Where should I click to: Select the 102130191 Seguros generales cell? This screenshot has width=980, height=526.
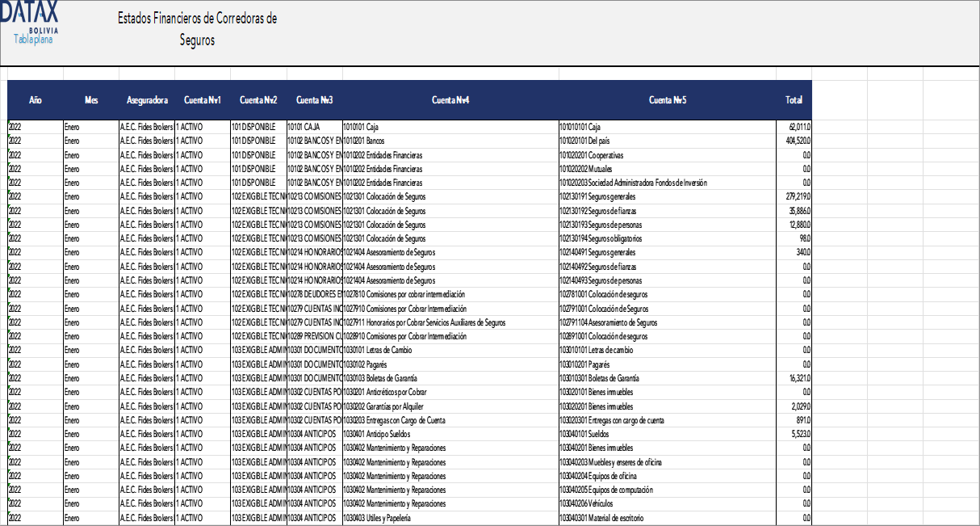coord(668,196)
